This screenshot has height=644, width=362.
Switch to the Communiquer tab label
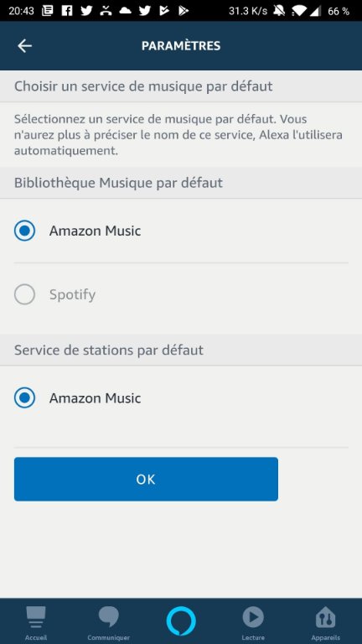[x=108, y=638]
